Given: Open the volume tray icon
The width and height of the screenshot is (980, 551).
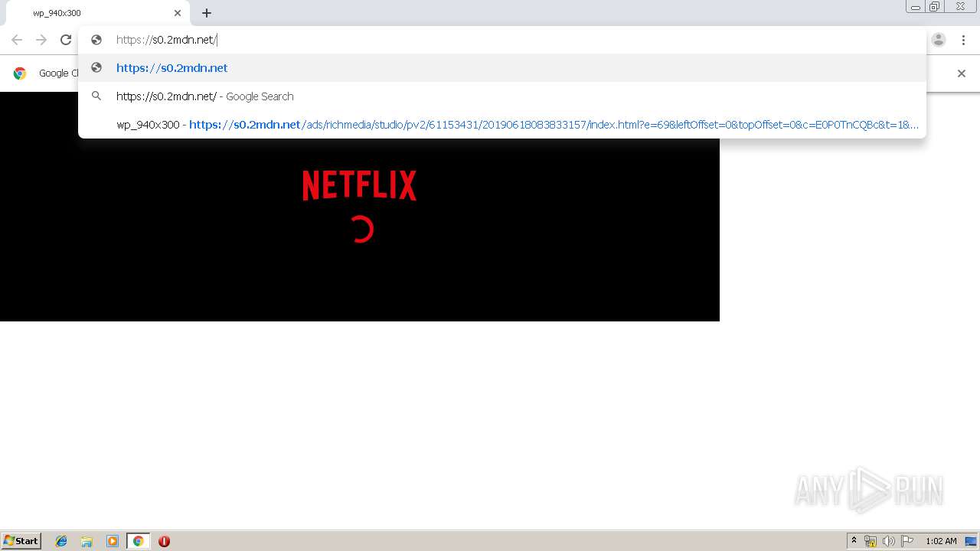Looking at the screenshot, I should click(x=889, y=541).
